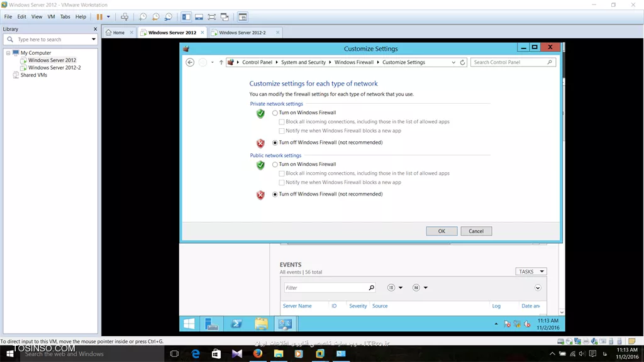Select Windows Server 2012-2 in Library tree

pos(54,68)
